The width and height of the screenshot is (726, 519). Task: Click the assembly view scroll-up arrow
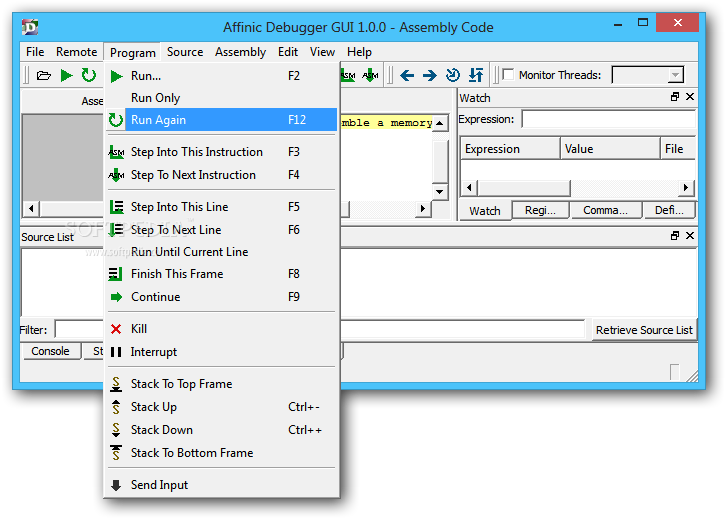(440, 123)
